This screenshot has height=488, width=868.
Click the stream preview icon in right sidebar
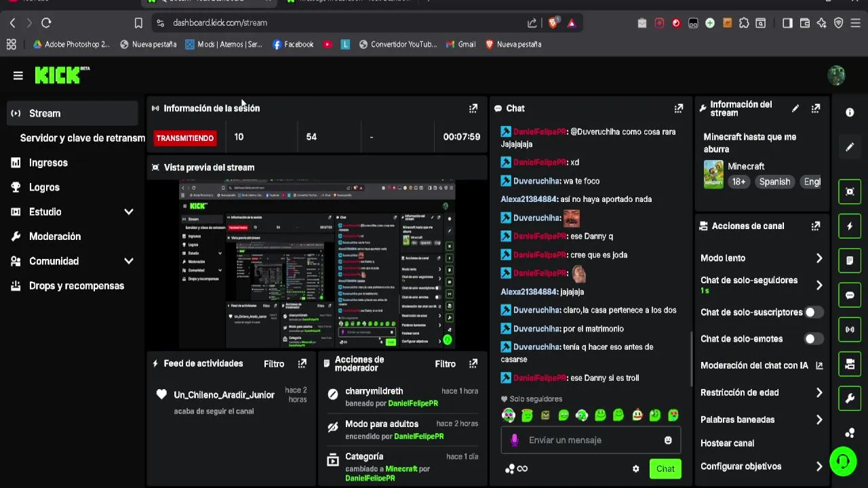point(850,192)
